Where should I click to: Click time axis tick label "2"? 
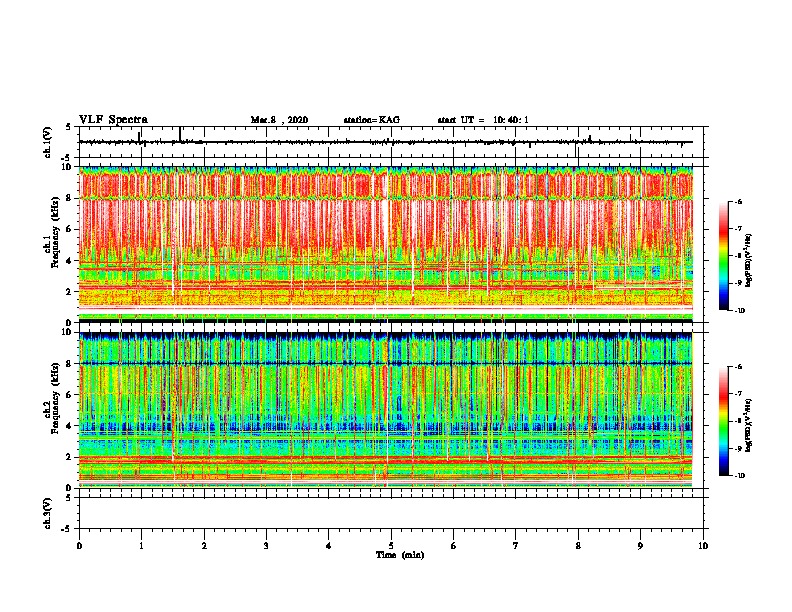point(204,546)
